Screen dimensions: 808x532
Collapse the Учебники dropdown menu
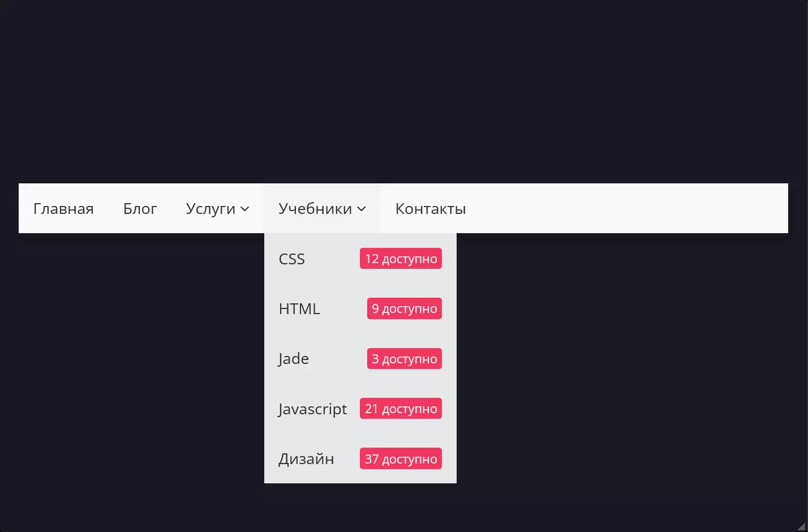(322, 208)
